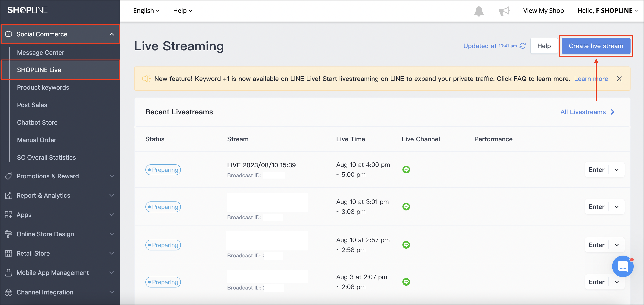Click the LINE channel icon for Aug 3 2:07 pm stream
Viewport: 644px width, 305px height.
[406, 282]
